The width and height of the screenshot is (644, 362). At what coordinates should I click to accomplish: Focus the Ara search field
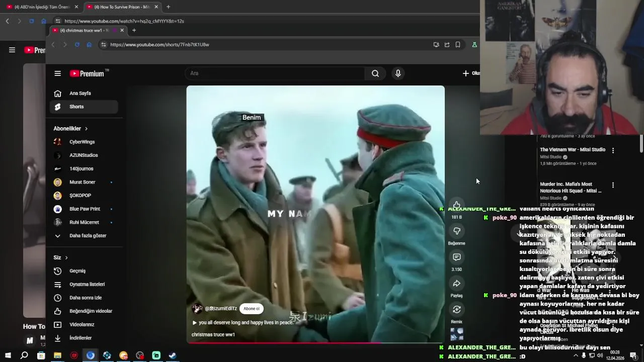click(x=275, y=73)
